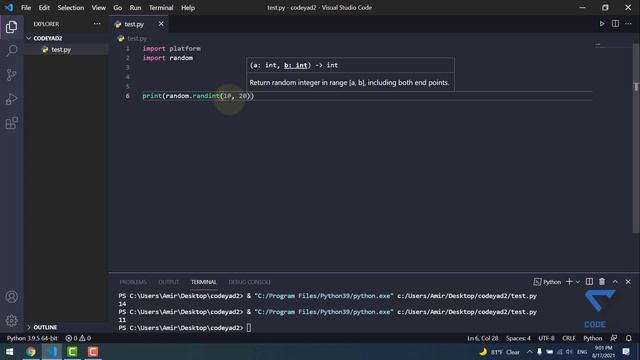Split the editor right

[x=615, y=24]
